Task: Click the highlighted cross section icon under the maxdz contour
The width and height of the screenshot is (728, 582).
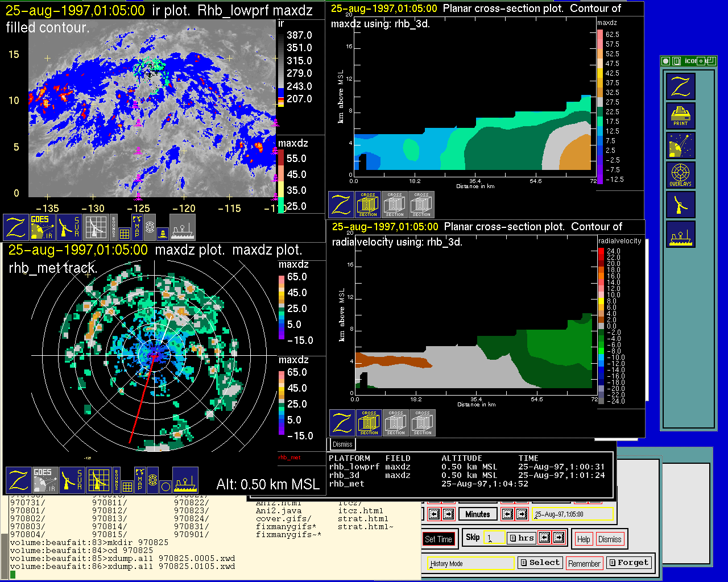Action: pyautogui.click(x=368, y=205)
